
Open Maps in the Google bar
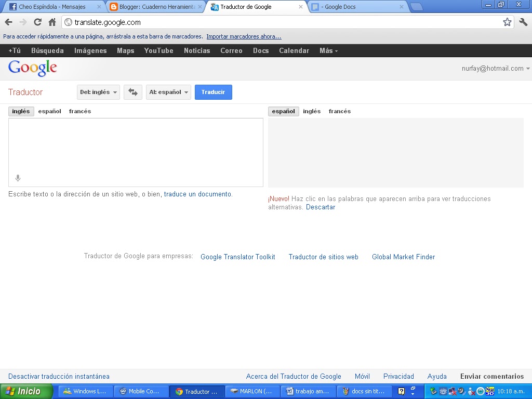click(x=126, y=50)
